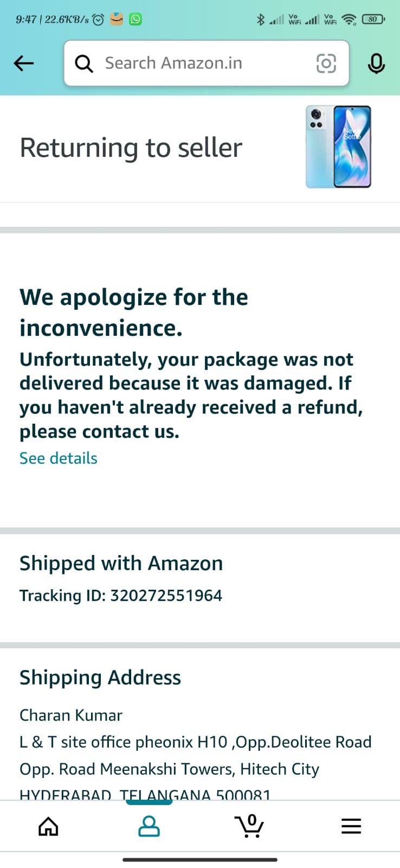Image resolution: width=400 pixels, height=868 pixels.
Task: Open the shopping cart icon
Action: 250,826
